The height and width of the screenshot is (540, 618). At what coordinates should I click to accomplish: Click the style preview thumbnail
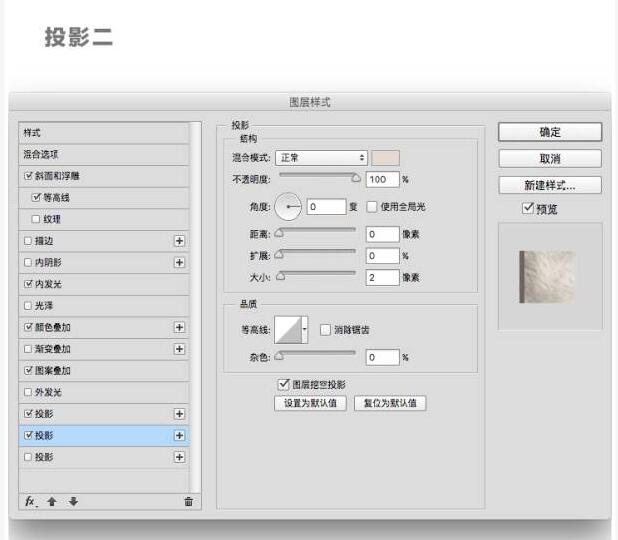point(547,277)
